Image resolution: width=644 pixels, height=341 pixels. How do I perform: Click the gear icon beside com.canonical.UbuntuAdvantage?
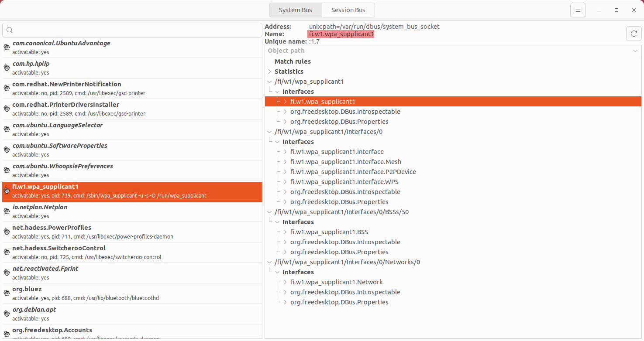pyautogui.click(x=7, y=47)
